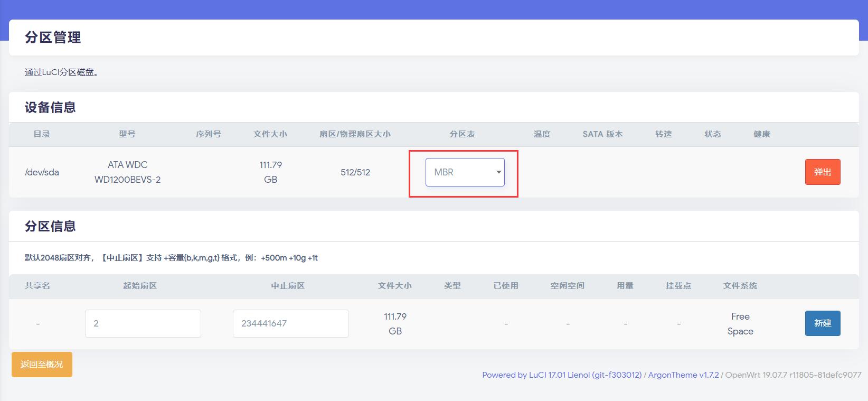The image size is (868, 401).
Task: Click the ATA WDC WD1200BEVS-2 model cell
Action: [127, 172]
